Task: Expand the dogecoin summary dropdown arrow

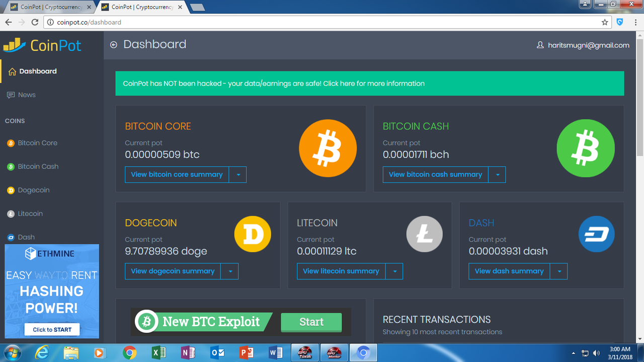Action: (230, 271)
